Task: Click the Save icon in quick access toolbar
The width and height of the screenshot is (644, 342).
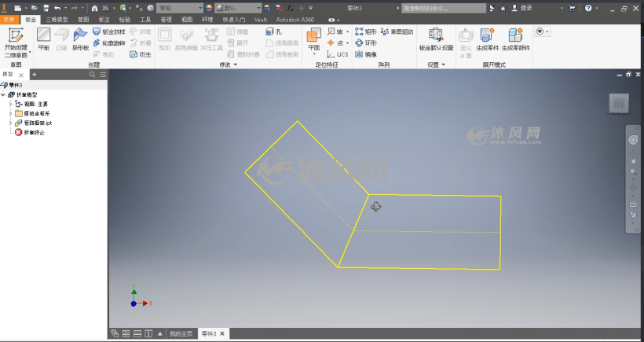Action: (46, 8)
